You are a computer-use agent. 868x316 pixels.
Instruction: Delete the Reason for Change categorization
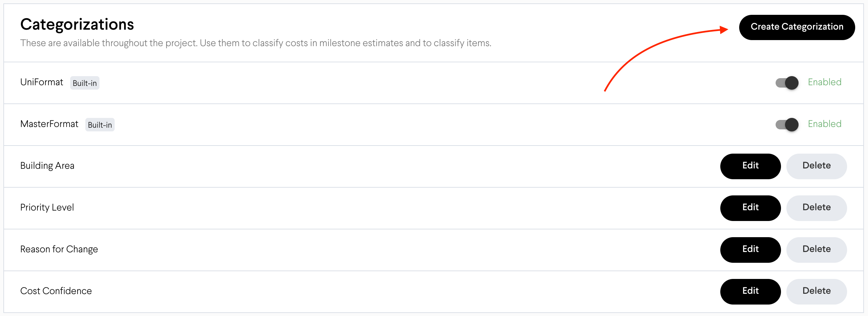(816, 249)
